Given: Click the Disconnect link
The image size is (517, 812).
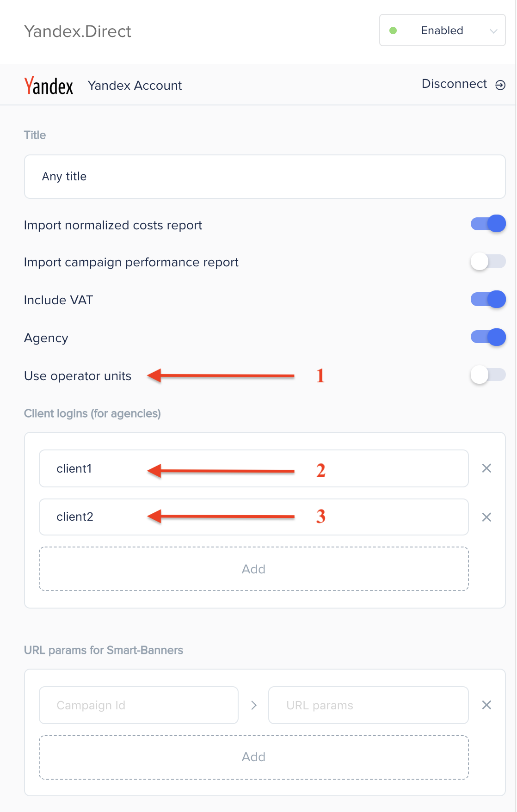Looking at the screenshot, I should 454,84.
